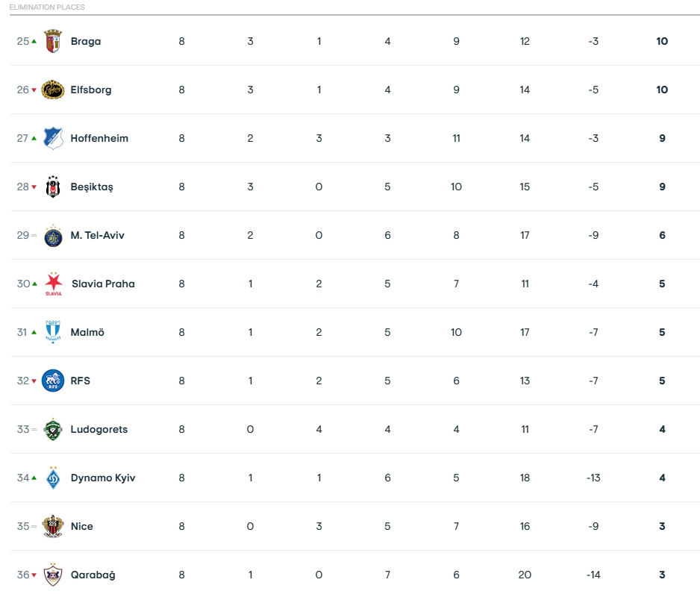This screenshot has height=594, width=700.
Task: Click the Malmö club crest
Action: point(53,332)
